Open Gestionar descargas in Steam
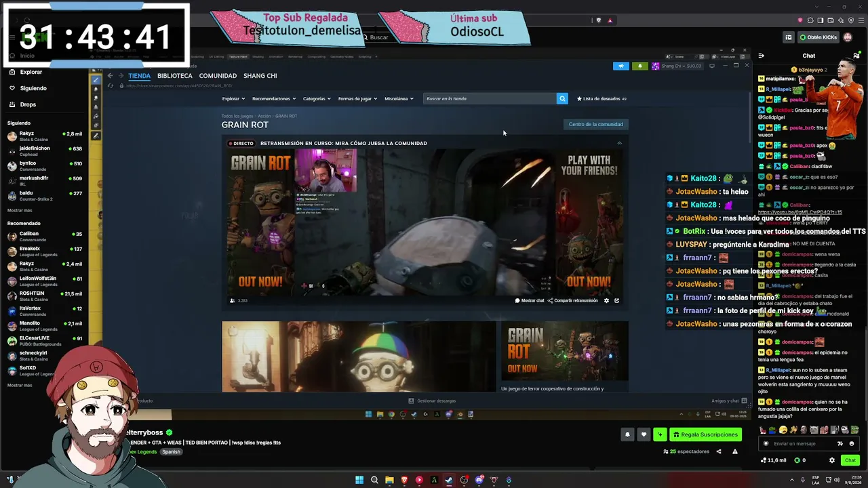The width and height of the screenshot is (868, 488). (x=433, y=401)
